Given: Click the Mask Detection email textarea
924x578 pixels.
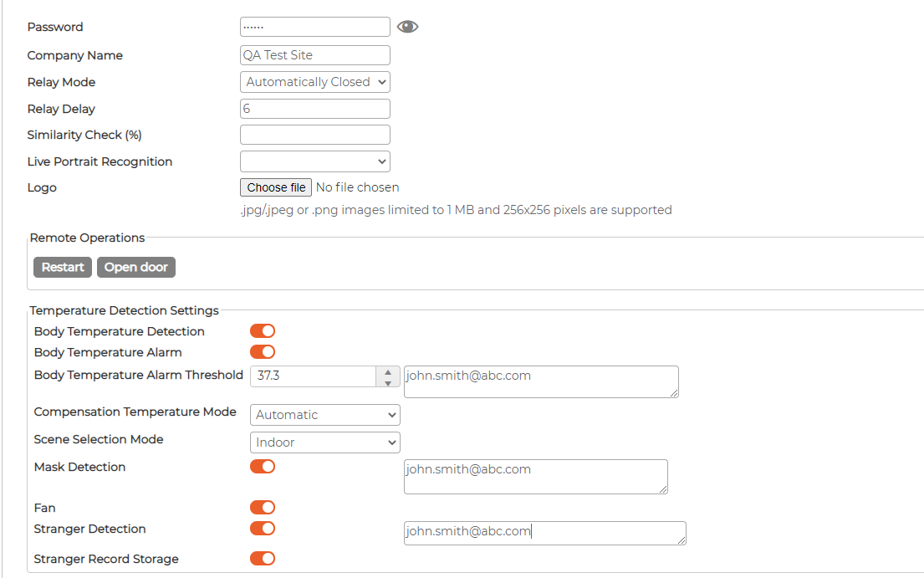Looking at the screenshot, I should [536, 477].
